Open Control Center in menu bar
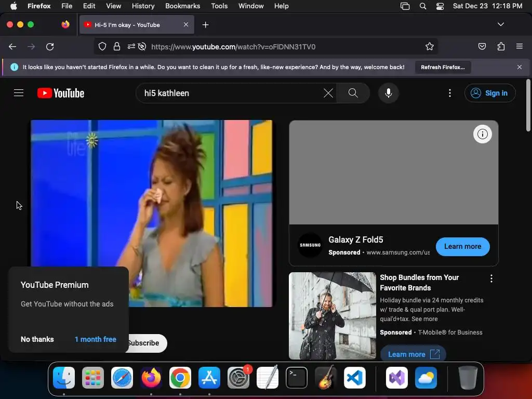532x399 pixels. 440,6
